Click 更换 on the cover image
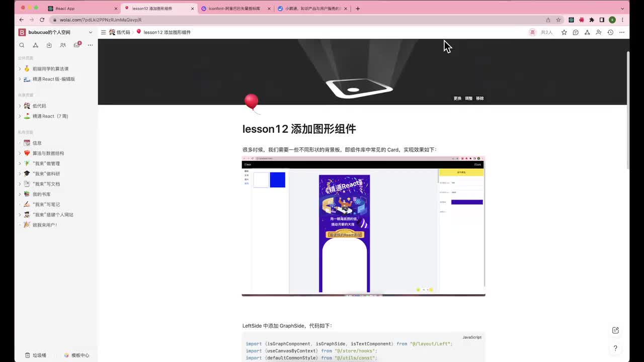This screenshot has height=362, width=644. [x=457, y=99]
